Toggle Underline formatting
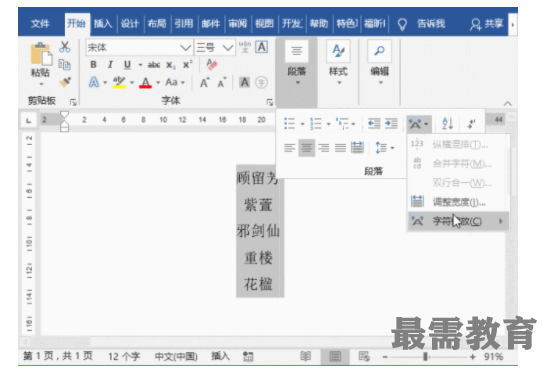543x373 pixels. (127, 65)
